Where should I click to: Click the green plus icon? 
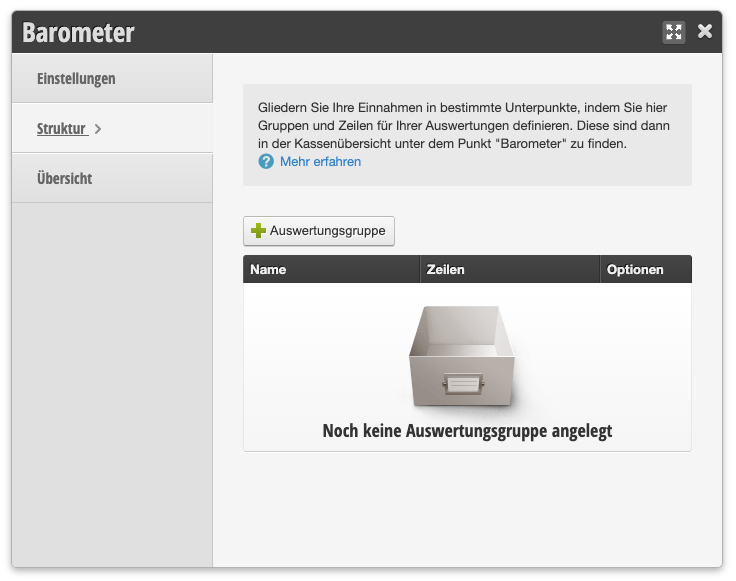[x=258, y=231]
